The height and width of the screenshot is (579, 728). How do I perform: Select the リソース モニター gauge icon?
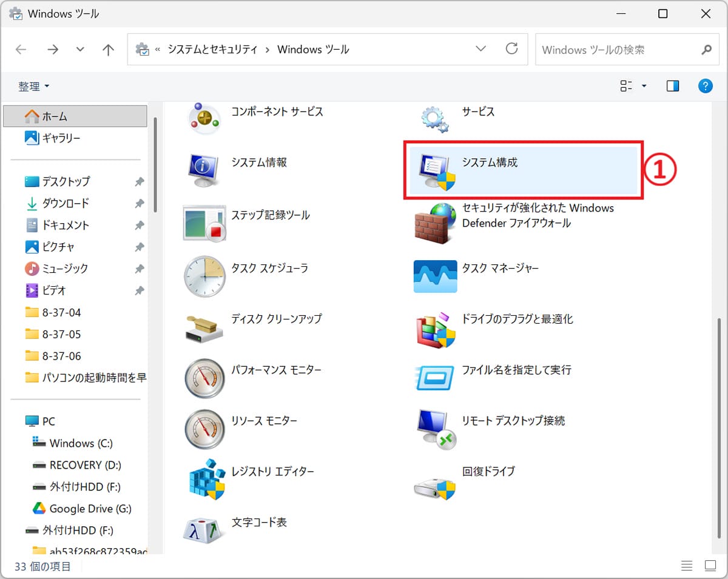pyautogui.click(x=204, y=429)
